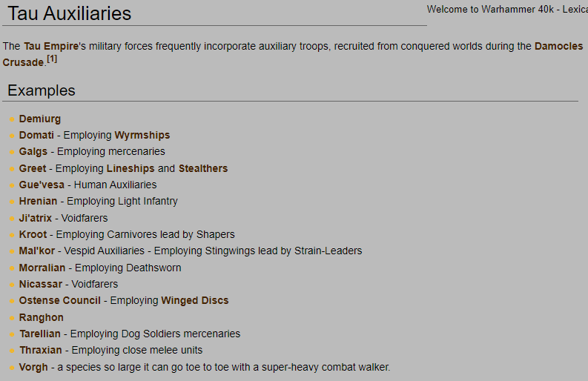Visit the Ji'atrix page
The image size is (588, 381).
click(x=36, y=218)
